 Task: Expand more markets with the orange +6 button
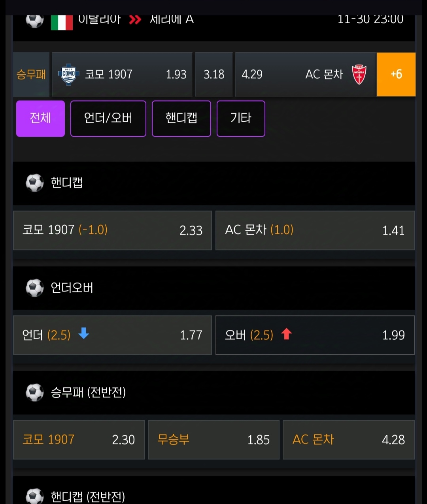point(396,74)
